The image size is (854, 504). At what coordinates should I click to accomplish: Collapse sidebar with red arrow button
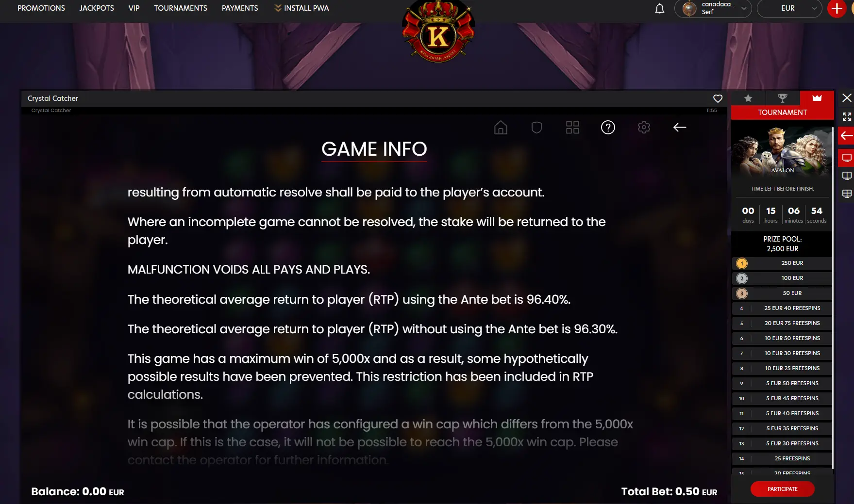click(846, 136)
